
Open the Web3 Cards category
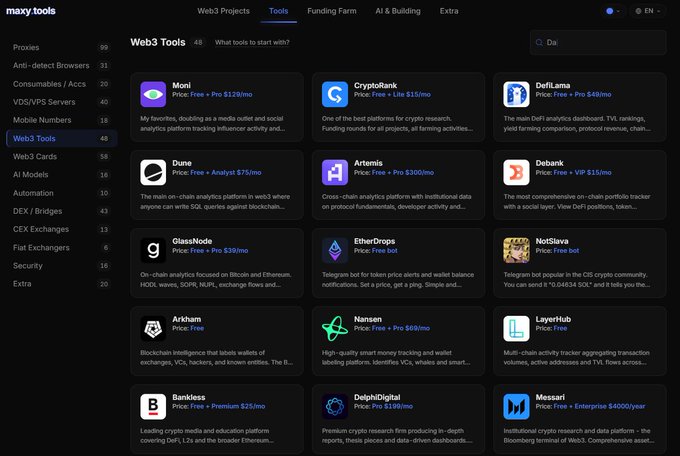[x=62, y=157]
